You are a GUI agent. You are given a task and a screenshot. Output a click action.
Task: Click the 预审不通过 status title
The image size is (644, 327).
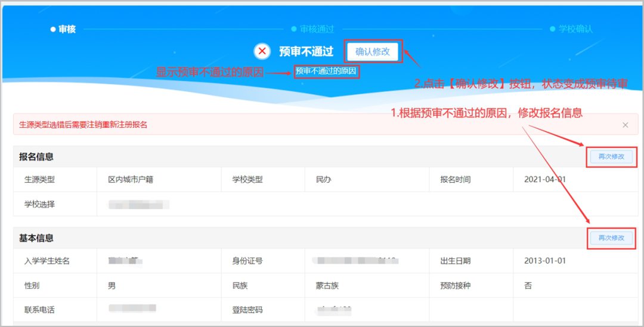(x=306, y=51)
